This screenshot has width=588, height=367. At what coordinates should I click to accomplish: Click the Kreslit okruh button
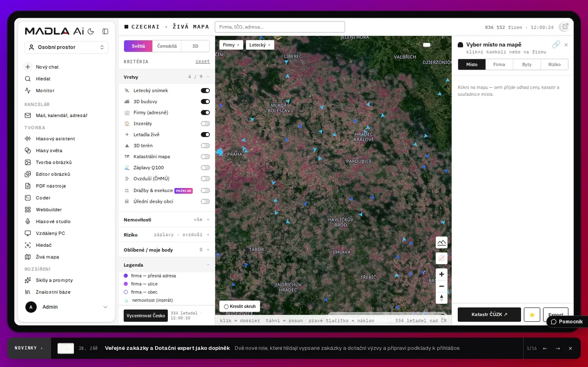tap(240, 306)
